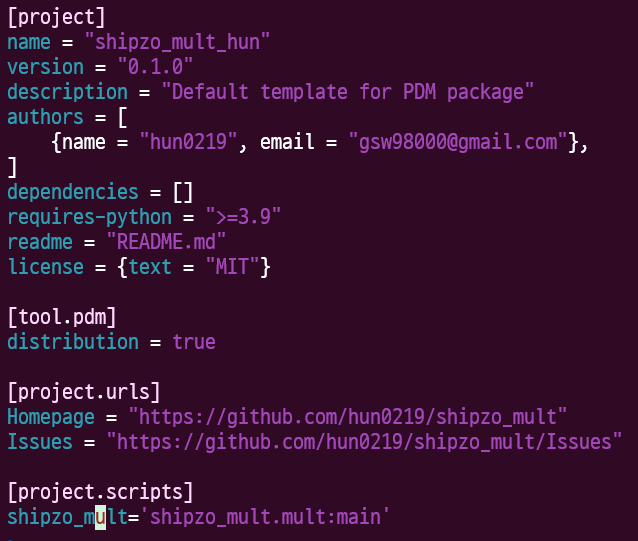Click the distribution true value
The height and width of the screenshot is (541, 638).
194,342
